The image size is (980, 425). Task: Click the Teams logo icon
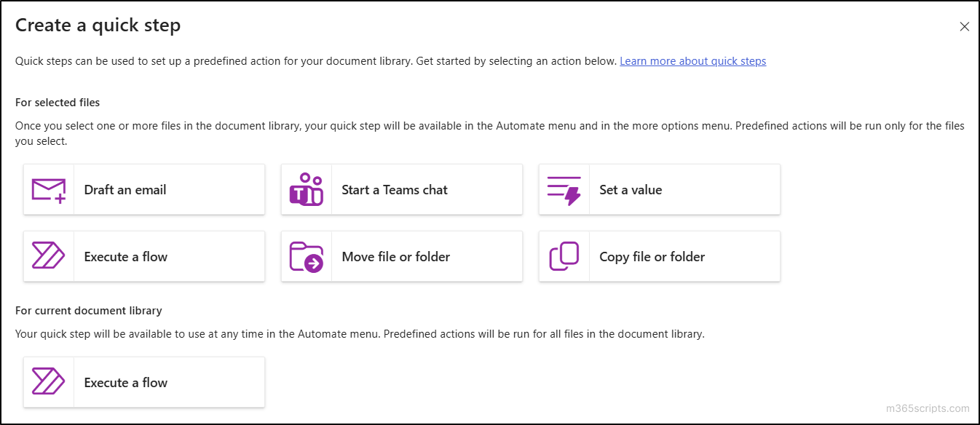307,189
